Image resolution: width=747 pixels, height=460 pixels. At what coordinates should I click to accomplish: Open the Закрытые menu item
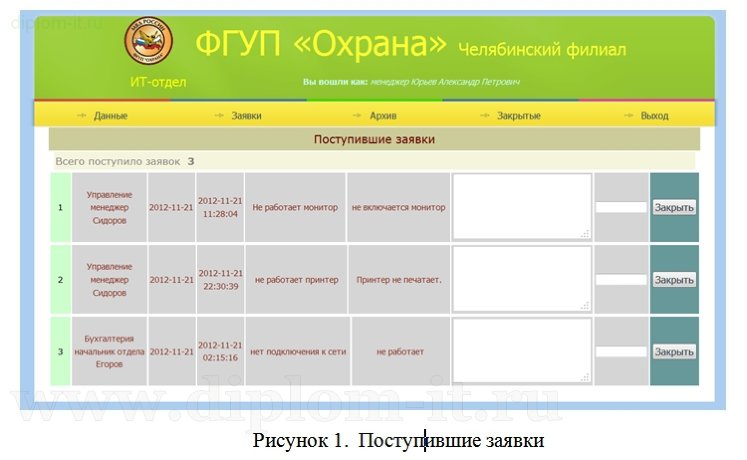pyautogui.click(x=519, y=116)
